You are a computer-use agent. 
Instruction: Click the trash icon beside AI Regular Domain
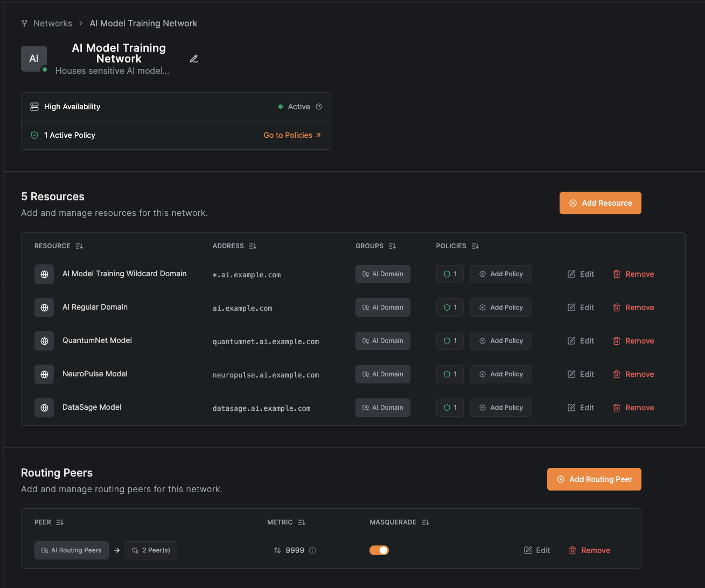coord(617,307)
